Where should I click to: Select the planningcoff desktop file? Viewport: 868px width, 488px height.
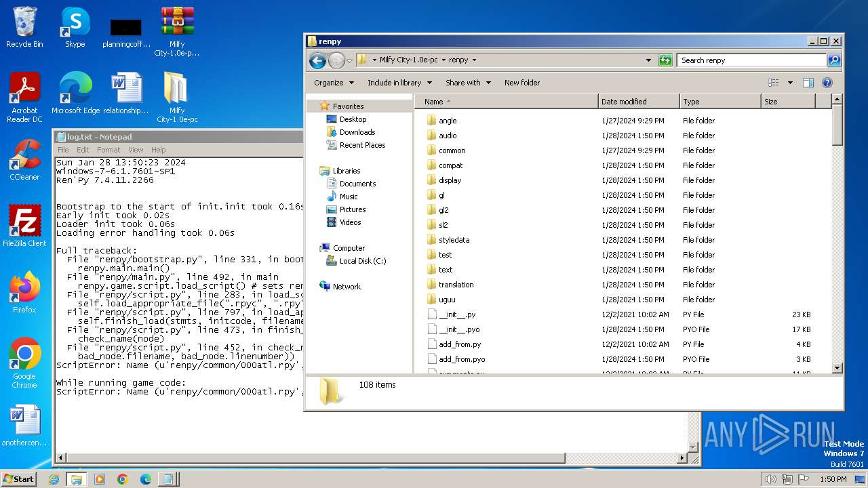coord(126,32)
